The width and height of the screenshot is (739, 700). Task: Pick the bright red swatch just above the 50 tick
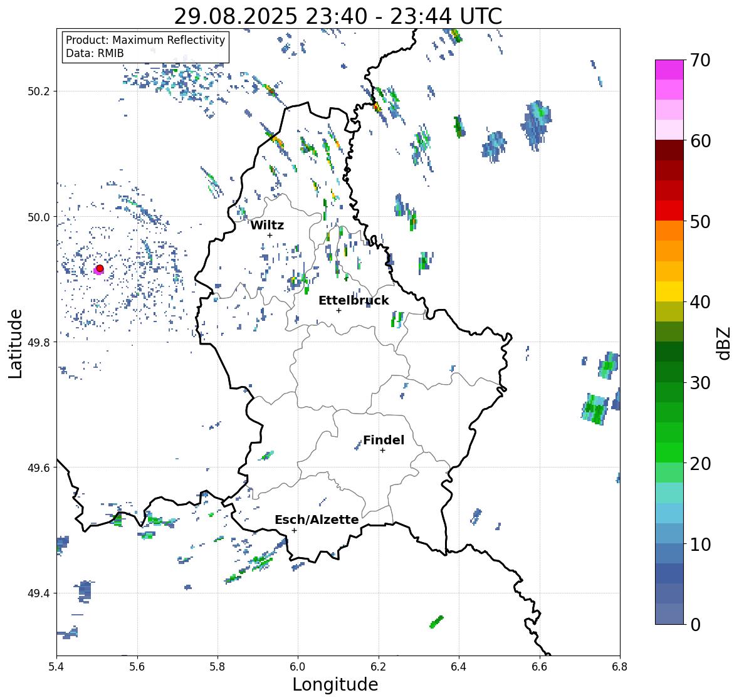[669, 211]
